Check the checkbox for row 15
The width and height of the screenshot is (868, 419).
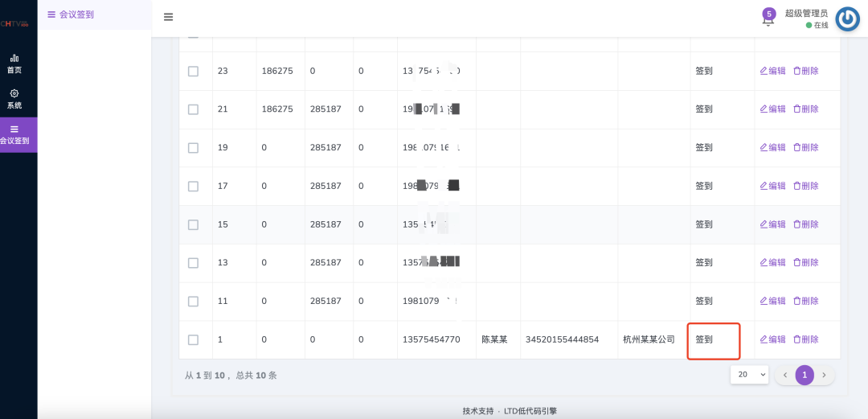pyautogui.click(x=193, y=224)
